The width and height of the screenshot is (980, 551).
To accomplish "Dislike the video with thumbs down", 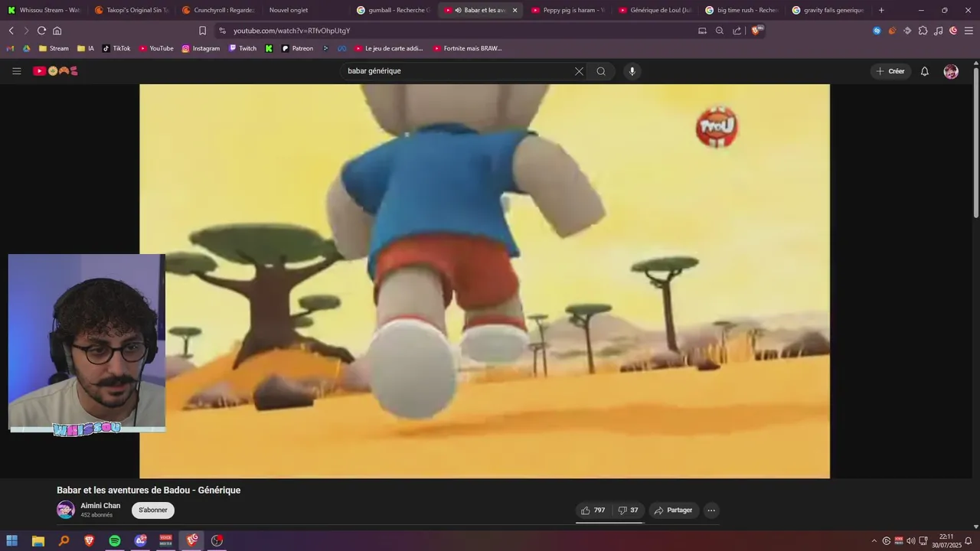I will coord(629,510).
